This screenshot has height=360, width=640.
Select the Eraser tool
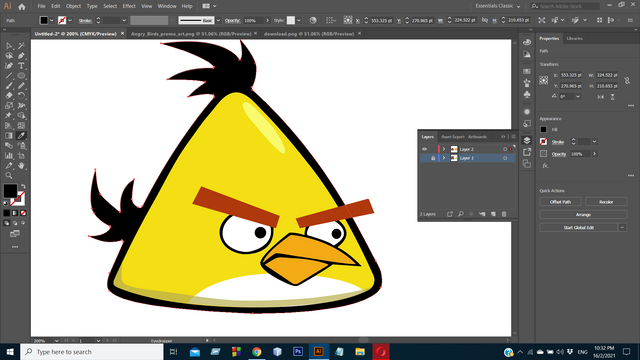9,96
